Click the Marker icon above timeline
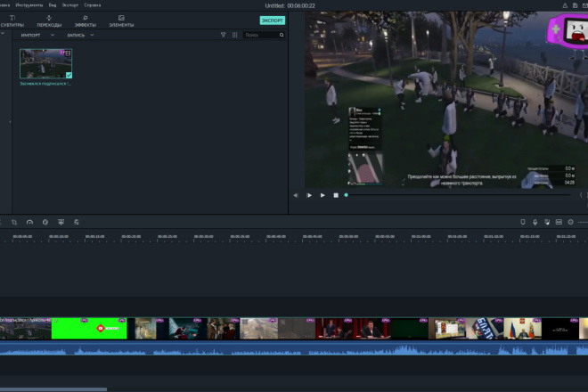The height and width of the screenshot is (392, 588). 523,222
